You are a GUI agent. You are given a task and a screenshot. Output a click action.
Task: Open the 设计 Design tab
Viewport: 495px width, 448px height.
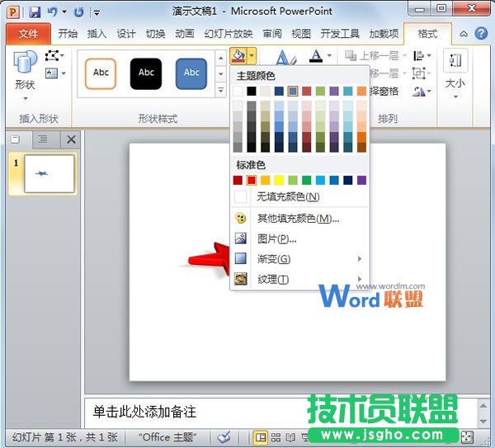[126, 34]
